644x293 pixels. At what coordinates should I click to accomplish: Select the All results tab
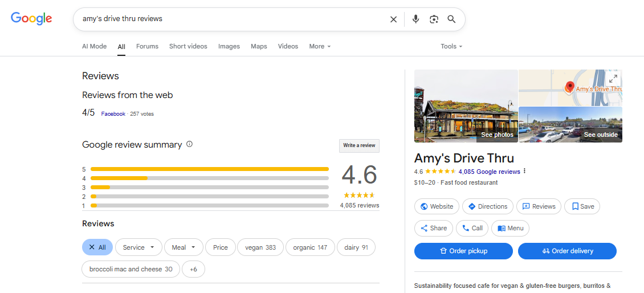[x=121, y=47]
